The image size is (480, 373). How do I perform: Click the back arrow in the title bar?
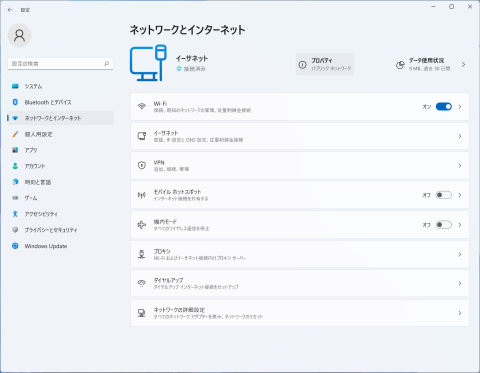pyautogui.click(x=10, y=10)
